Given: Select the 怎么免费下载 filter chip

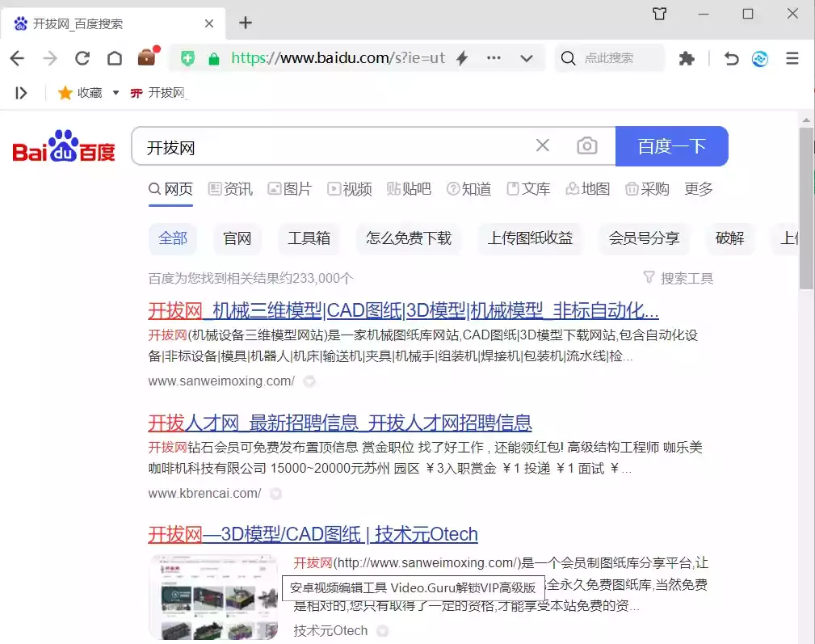Looking at the screenshot, I should click(409, 238).
